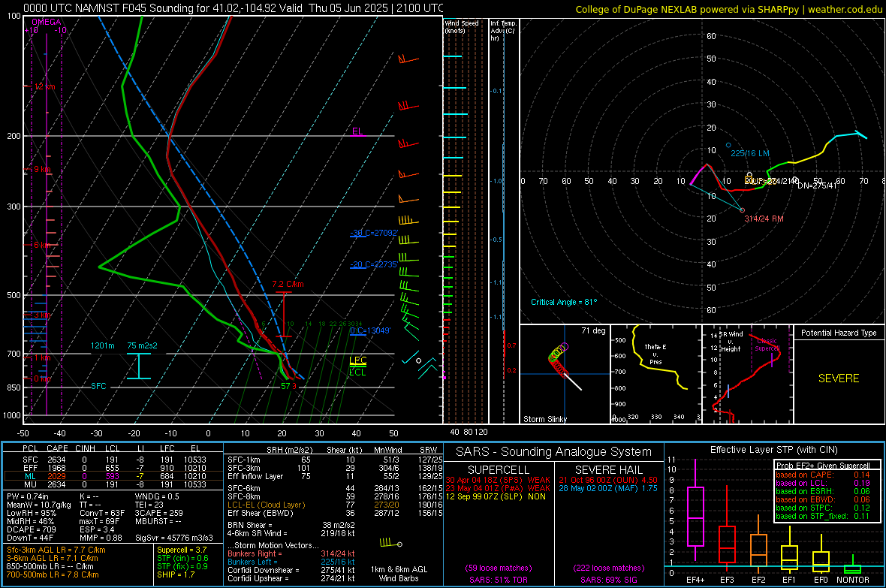Select the Eff Inflow Layer row
The height and width of the screenshot is (588, 886).
[335, 476]
